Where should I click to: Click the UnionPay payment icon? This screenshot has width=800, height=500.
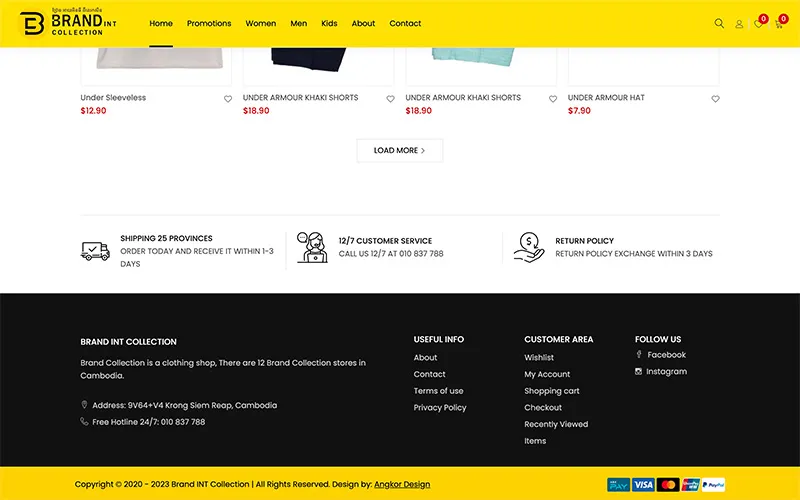coord(691,485)
